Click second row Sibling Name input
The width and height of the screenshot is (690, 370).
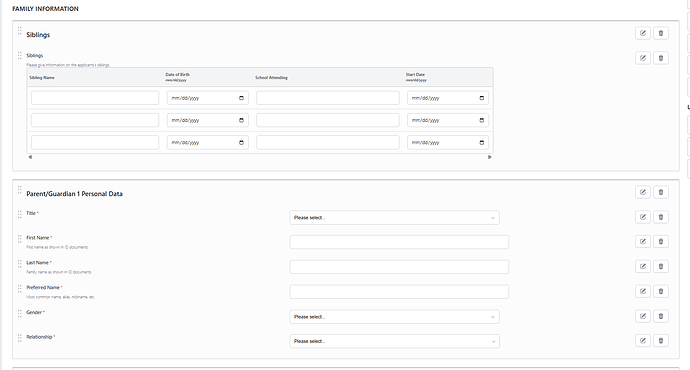(x=95, y=120)
